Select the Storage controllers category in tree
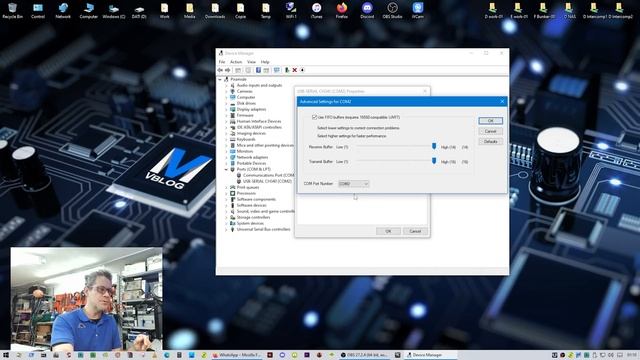640x360 pixels. [253, 217]
